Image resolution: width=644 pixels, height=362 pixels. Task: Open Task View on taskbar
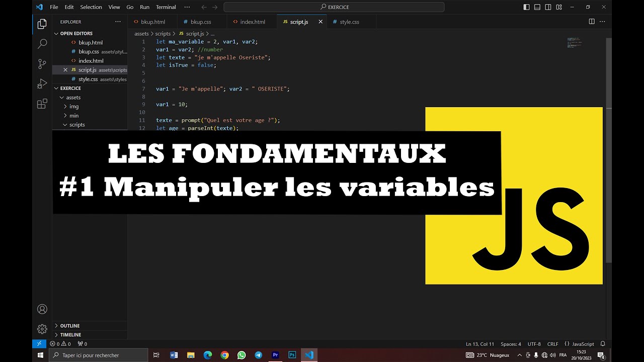(156, 355)
